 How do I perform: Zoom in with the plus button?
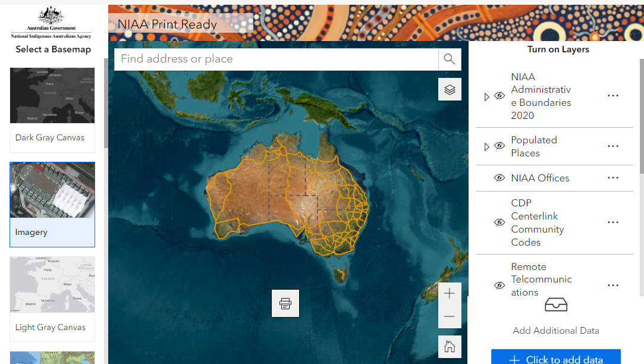point(450,294)
